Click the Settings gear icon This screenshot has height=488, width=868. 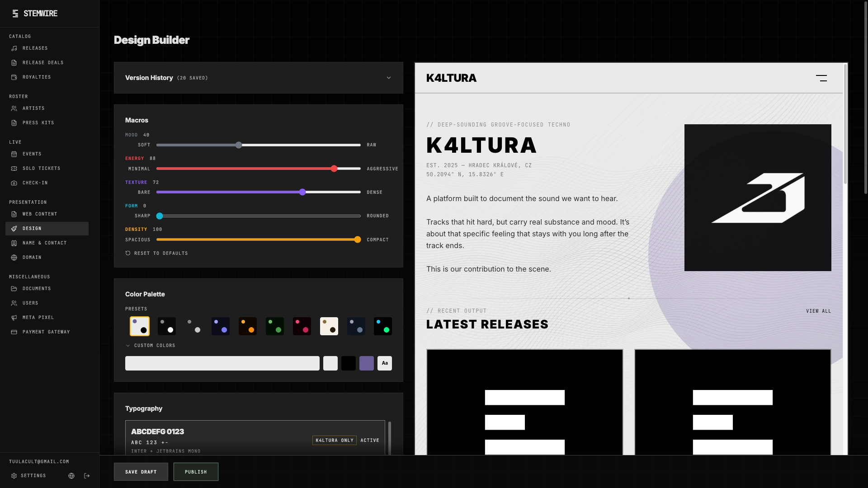[14, 476]
